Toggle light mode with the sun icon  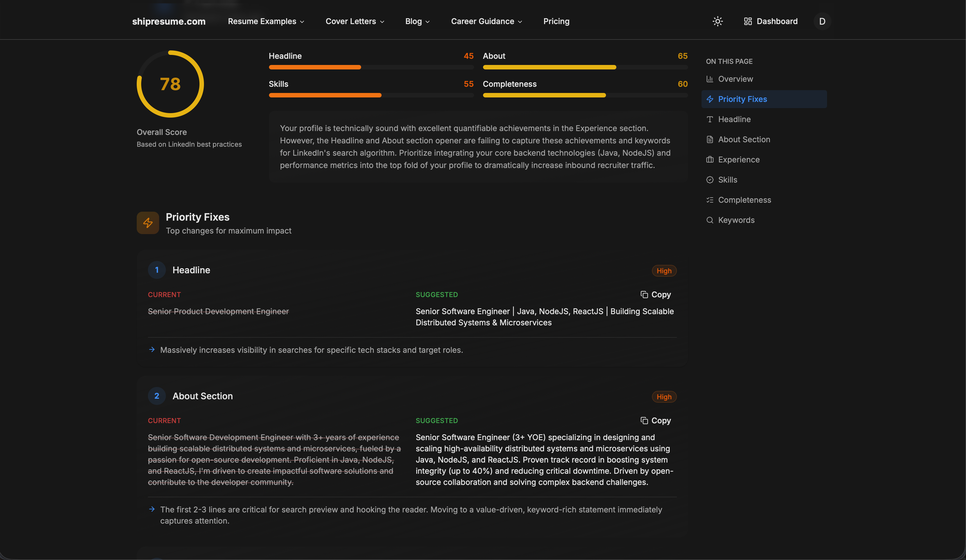pos(717,21)
